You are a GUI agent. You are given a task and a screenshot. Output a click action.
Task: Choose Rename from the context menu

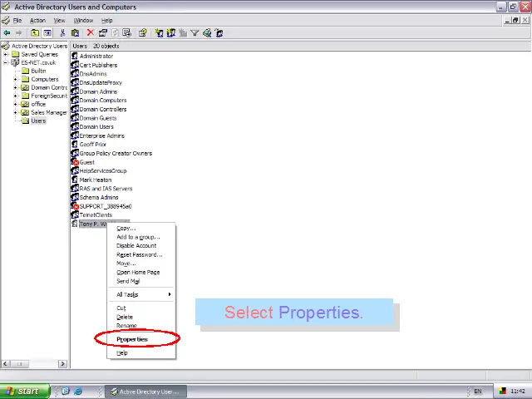[x=141, y=326]
